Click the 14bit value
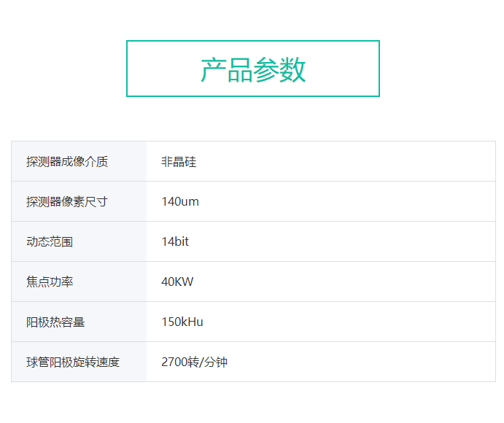Screen dimensions: 504x423 [x=175, y=241]
